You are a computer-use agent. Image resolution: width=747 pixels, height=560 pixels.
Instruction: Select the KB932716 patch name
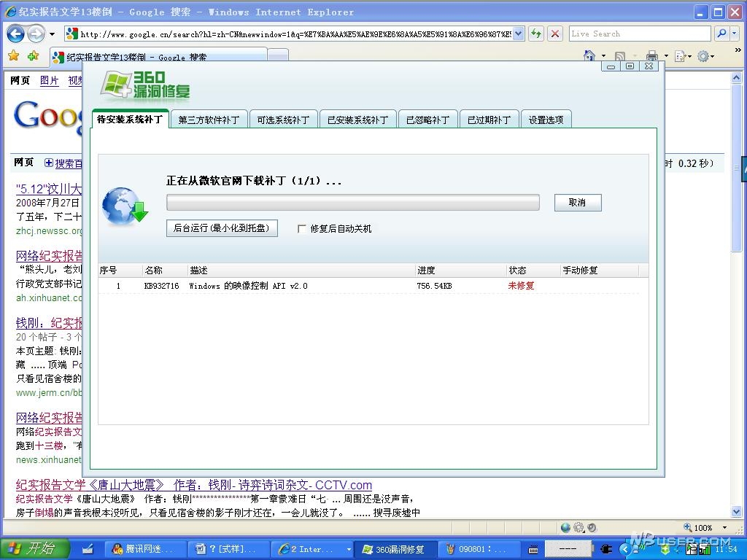(x=161, y=286)
